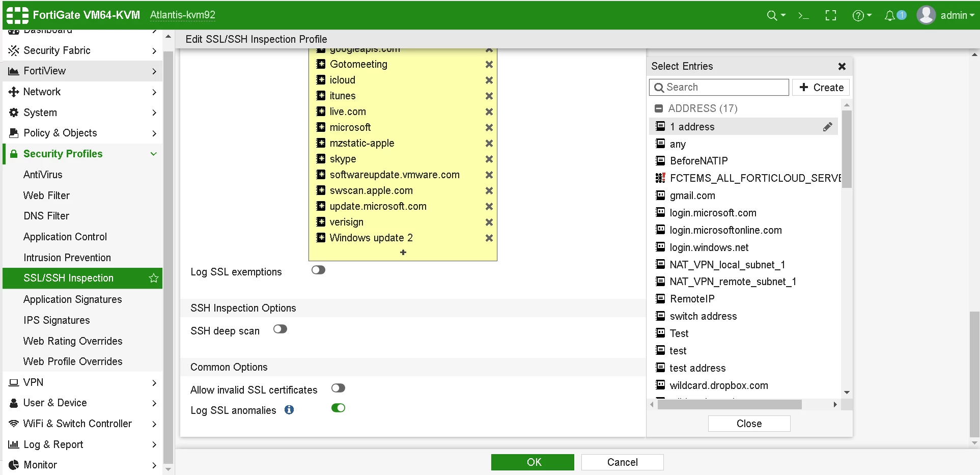Image resolution: width=980 pixels, height=475 pixels.
Task: Select the wildcard.dropbox.com address entry
Action: pos(743,385)
